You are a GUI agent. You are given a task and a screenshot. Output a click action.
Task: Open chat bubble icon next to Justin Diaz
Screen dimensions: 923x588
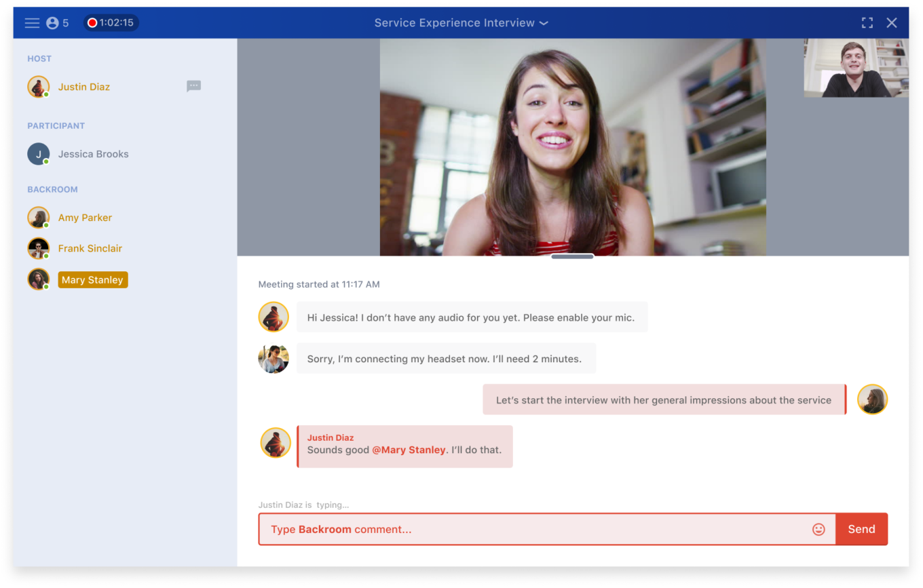click(x=194, y=86)
